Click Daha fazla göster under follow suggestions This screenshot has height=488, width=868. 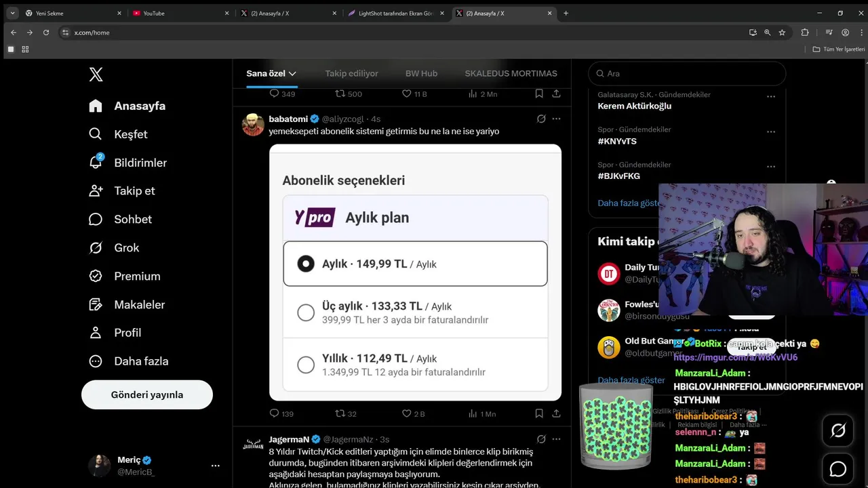point(631,380)
